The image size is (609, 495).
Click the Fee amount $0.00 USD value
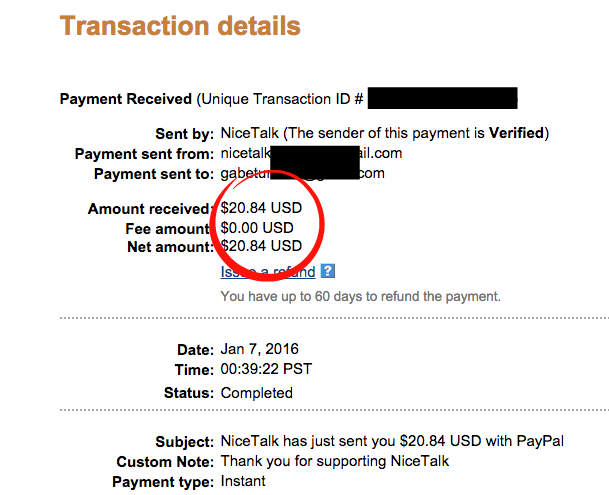(257, 228)
